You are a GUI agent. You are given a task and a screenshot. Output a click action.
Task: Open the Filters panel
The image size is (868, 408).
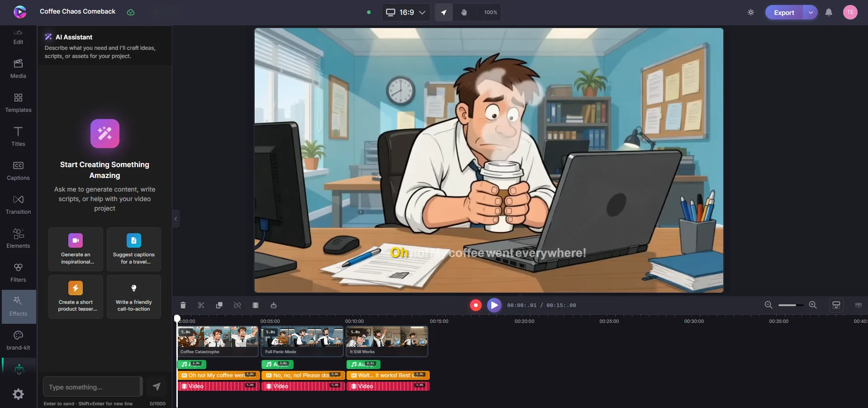[18, 273]
